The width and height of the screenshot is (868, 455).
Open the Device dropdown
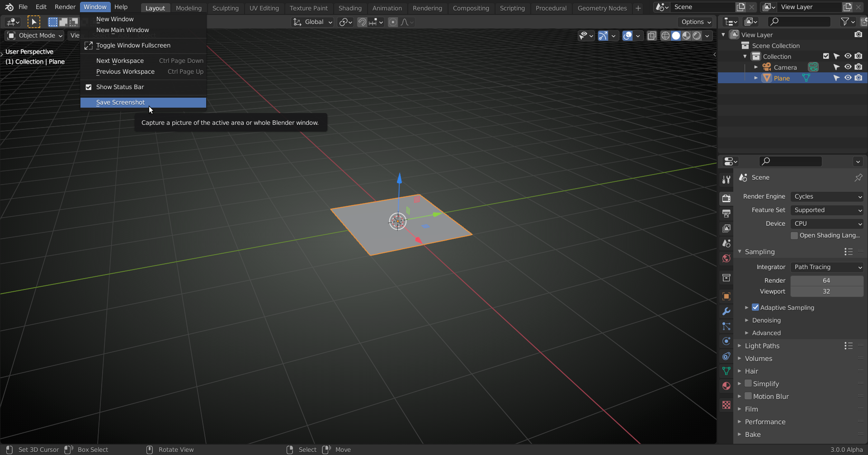[x=827, y=223]
